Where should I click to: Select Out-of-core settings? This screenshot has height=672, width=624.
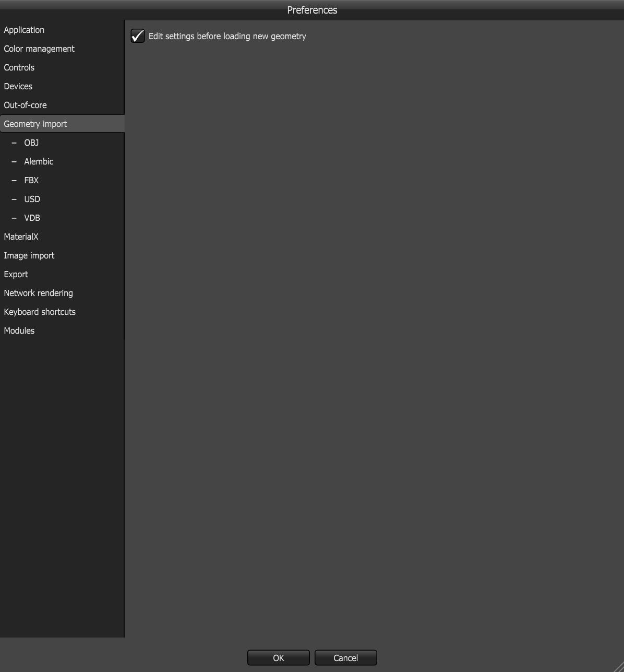pyautogui.click(x=62, y=105)
